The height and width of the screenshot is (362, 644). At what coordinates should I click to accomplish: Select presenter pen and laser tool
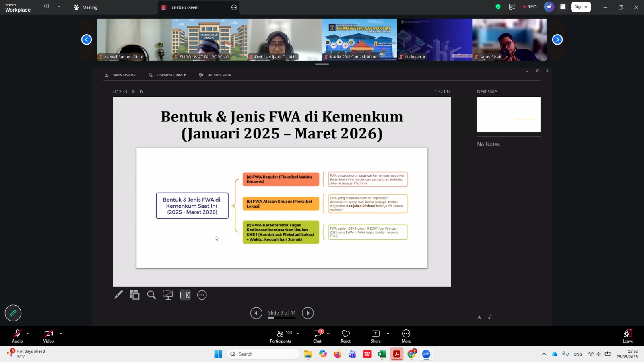click(118, 295)
